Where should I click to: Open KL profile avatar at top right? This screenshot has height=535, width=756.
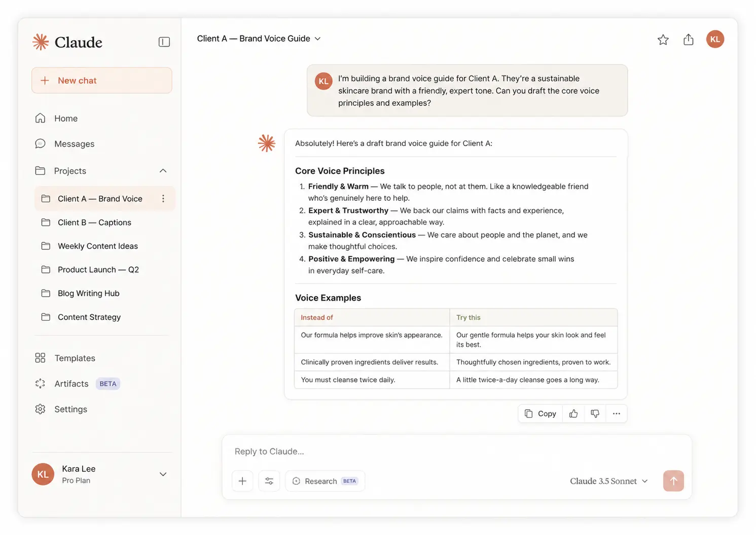pyautogui.click(x=715, y=40)
